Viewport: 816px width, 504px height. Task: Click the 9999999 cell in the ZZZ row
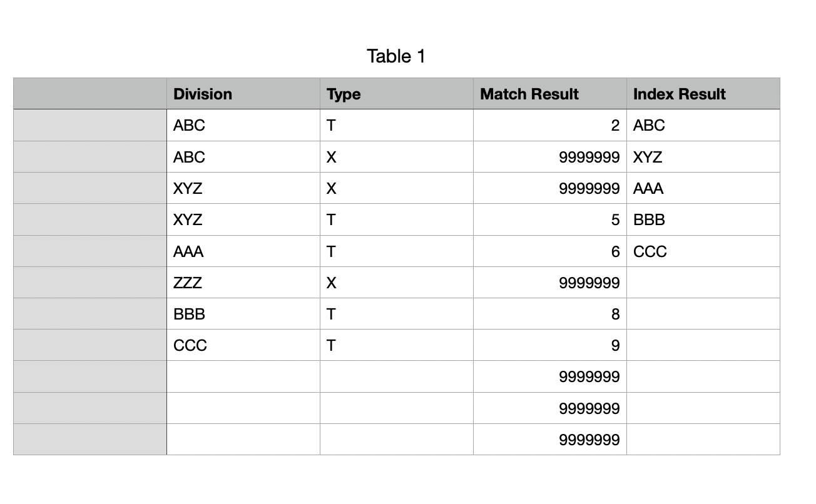(549, 283)
